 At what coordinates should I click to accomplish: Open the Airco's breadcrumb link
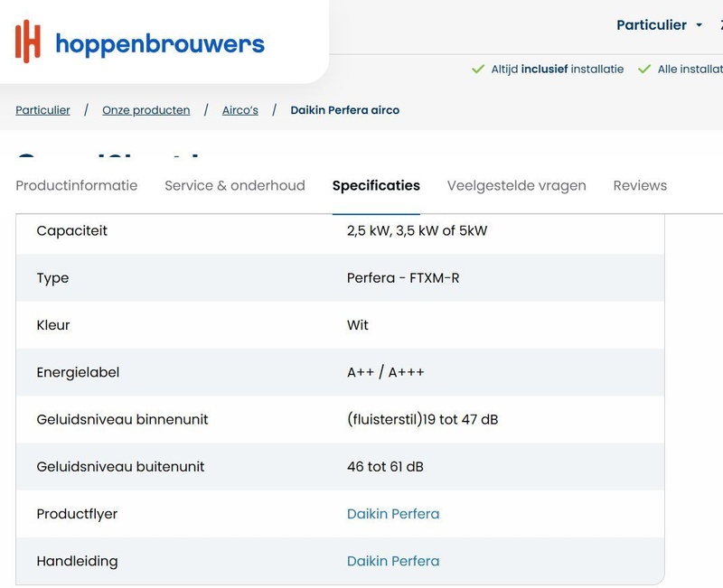pyautogui.click(x=240, y=110)
